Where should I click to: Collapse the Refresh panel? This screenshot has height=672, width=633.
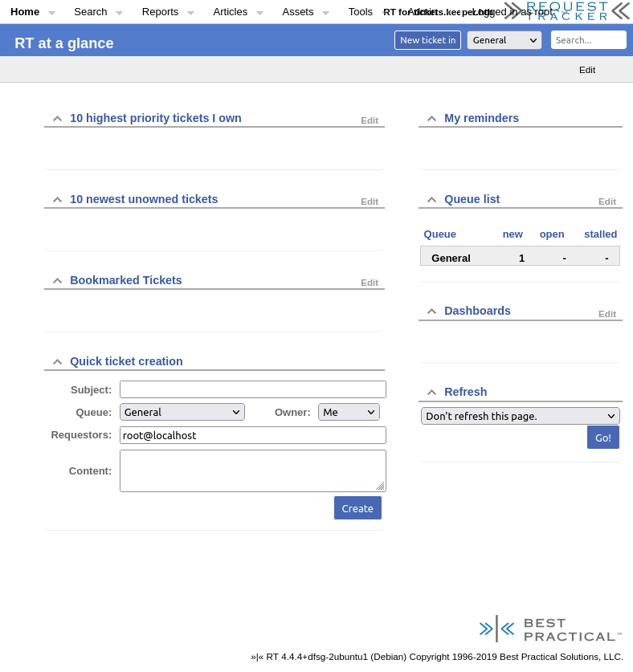coord(431,393)
